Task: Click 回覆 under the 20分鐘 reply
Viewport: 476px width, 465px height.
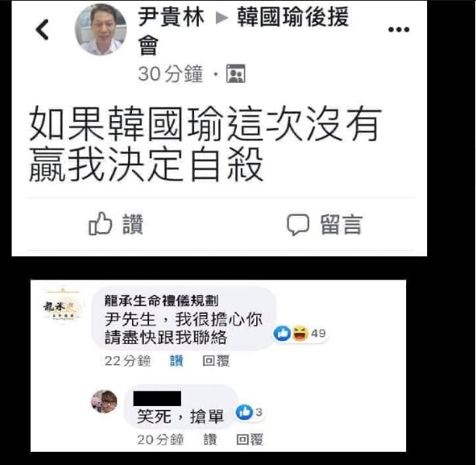Action: (x=249, y=439)
